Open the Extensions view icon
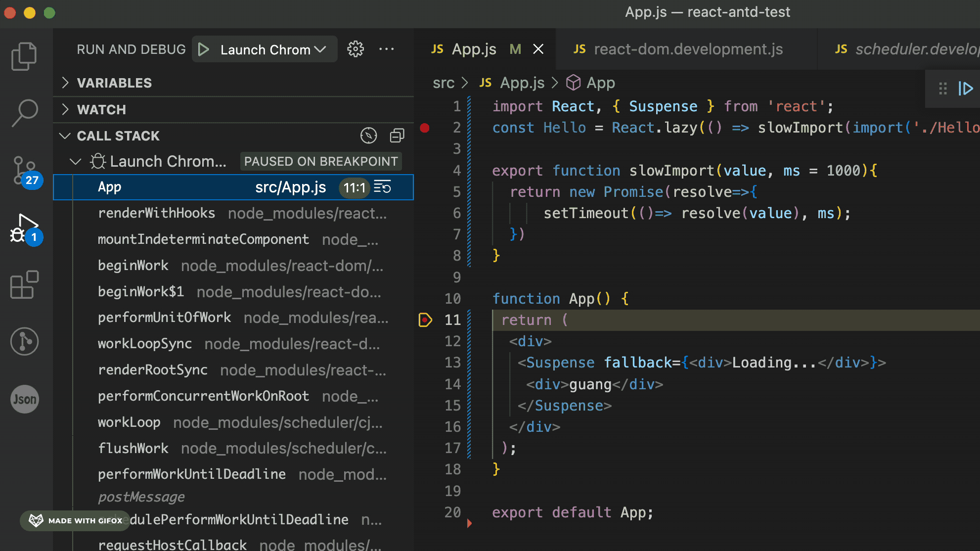 click(x=24, y=284)
